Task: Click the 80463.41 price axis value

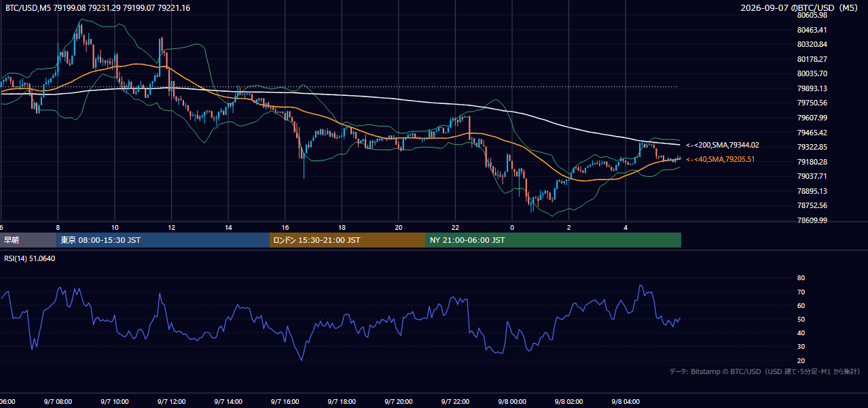Action: tap(812, 30)
